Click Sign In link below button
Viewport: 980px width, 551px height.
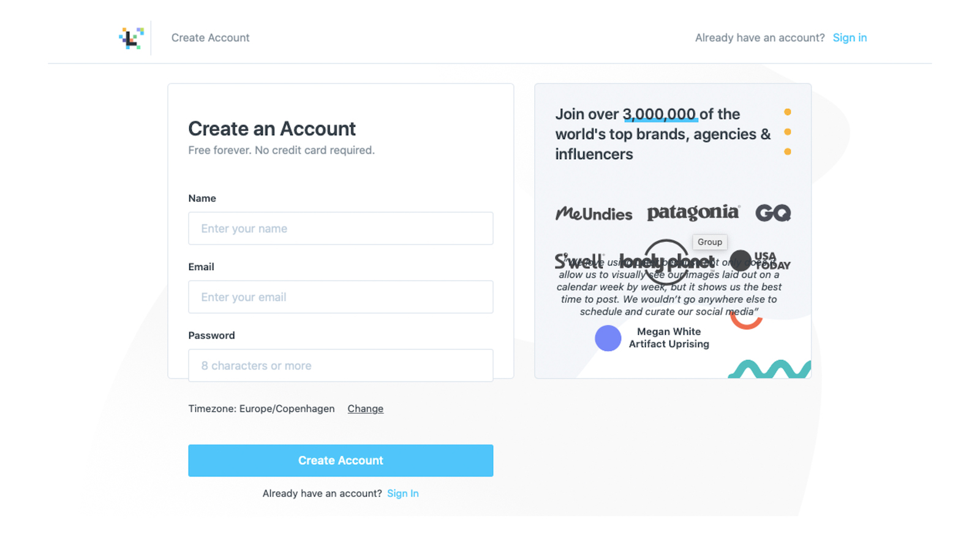tap(402, 493)
